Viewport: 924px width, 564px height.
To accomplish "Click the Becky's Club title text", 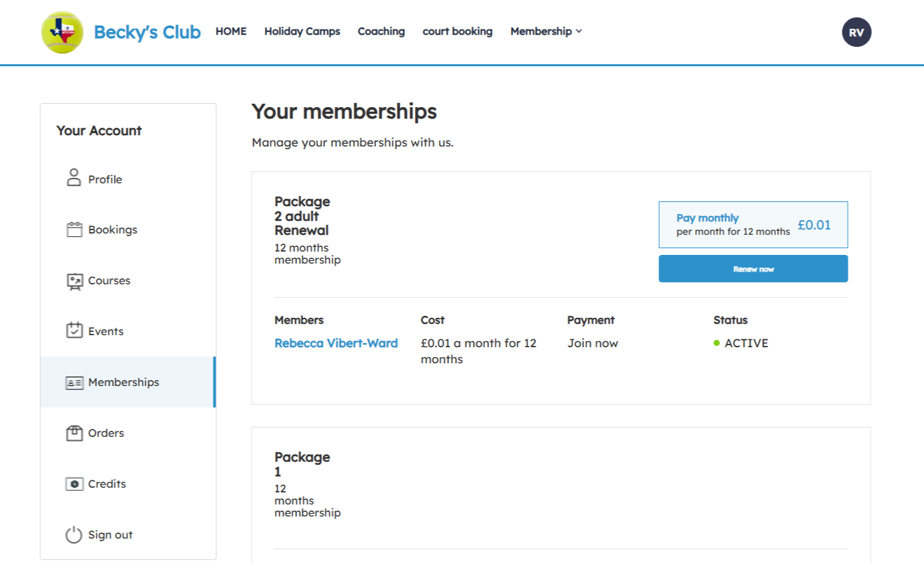I will coord(147,32).
